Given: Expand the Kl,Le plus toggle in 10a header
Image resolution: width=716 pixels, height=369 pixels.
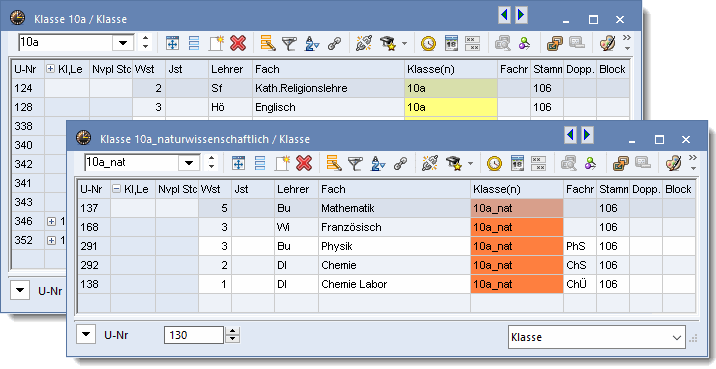Looking at the screenshot, I should coord(51,69).
